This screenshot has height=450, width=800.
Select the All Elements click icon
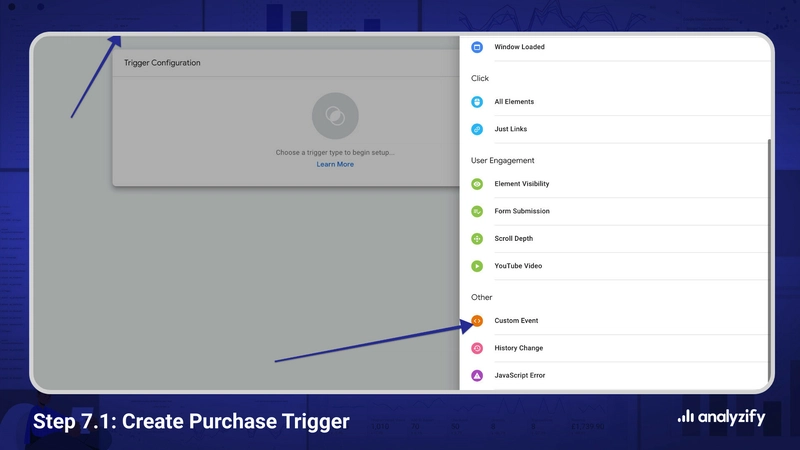pos(477,102)
